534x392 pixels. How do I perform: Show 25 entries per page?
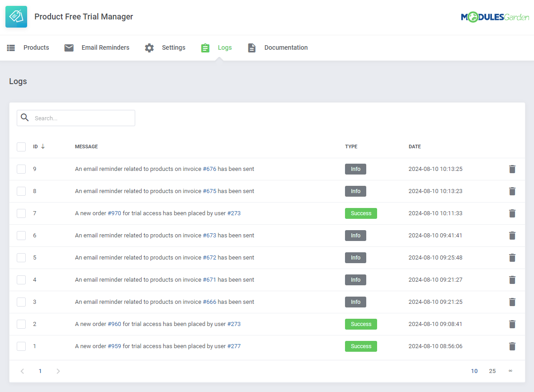point(492,371)
